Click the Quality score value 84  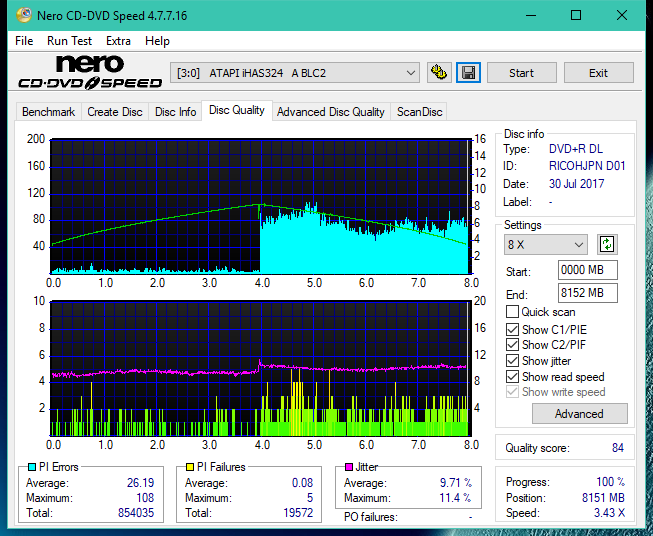pyautogui.click(x=618, y=448)
